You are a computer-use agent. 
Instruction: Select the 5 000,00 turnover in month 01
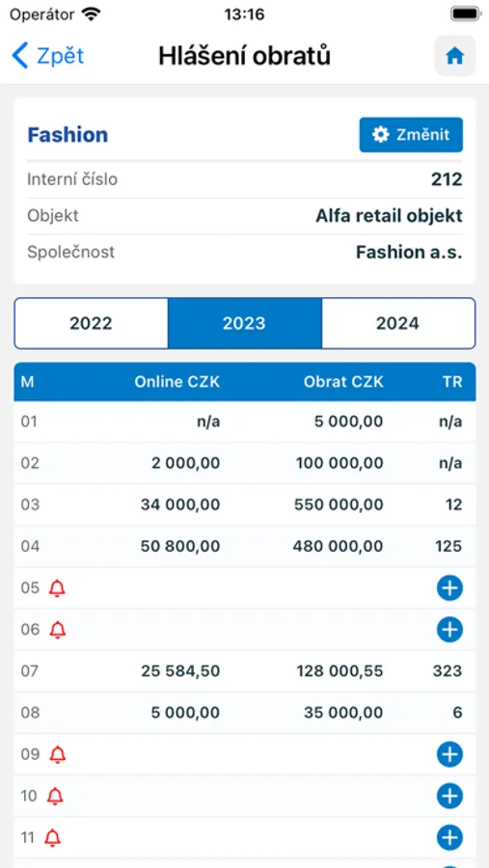[346, 421]
